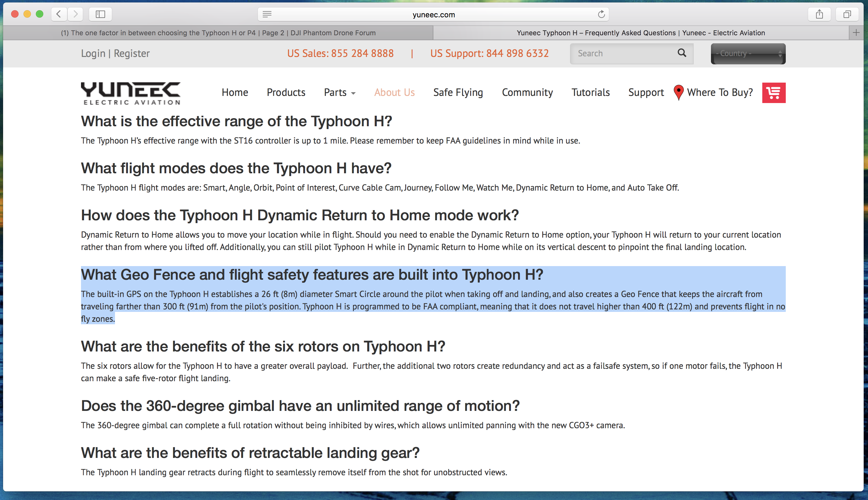
Task: Open the Tutorials nav item
Action: [590, 93]
